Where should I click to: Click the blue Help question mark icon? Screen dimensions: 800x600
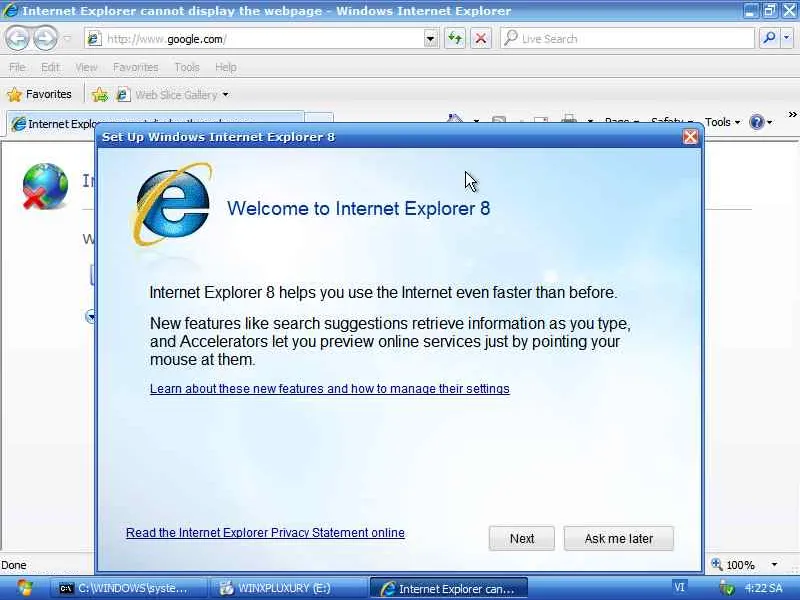pos(757,122)
